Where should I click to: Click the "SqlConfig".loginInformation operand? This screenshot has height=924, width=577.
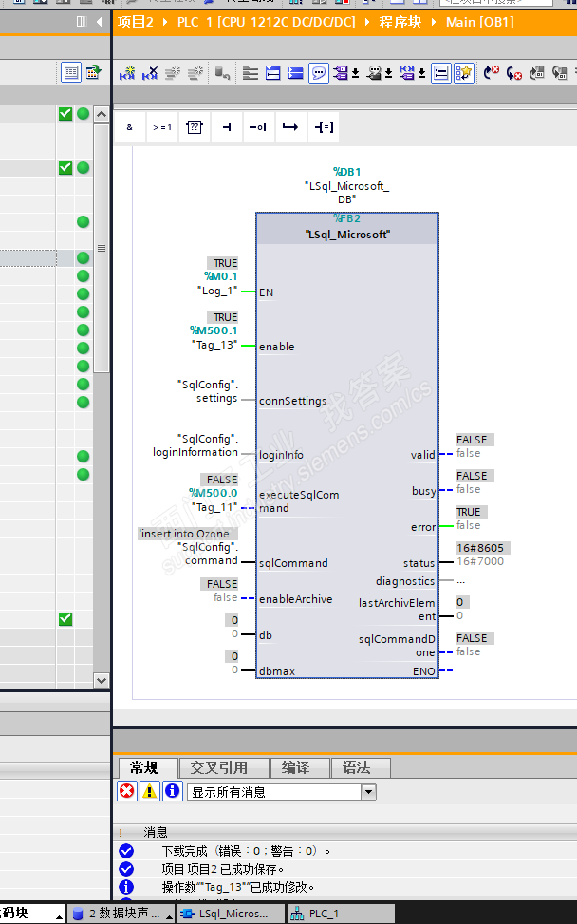(x=195, y=445)
